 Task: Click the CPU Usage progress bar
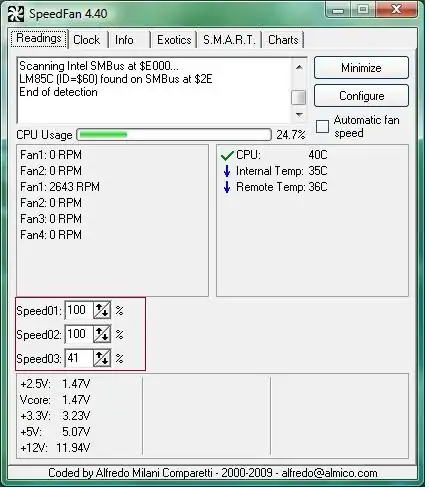(174, 135)
